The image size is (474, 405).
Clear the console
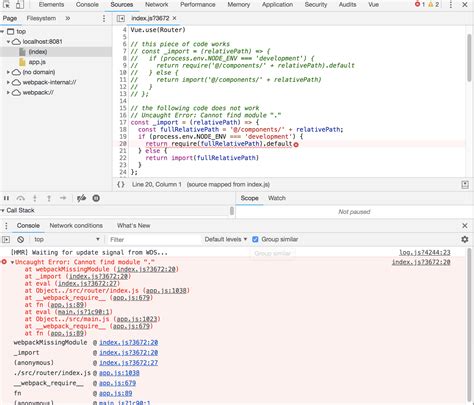click(x=20, y=239)
